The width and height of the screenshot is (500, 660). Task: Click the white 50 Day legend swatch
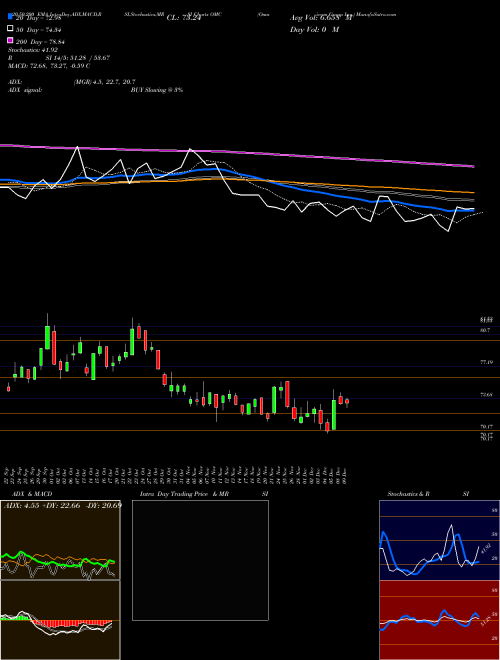[10, 29]
